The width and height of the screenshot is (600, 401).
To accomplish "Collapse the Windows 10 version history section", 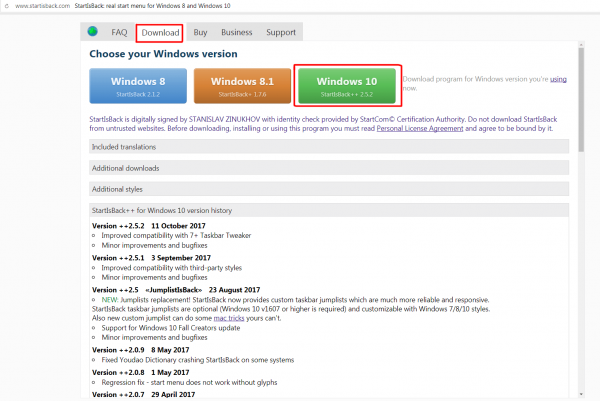I will click(329, 210).
